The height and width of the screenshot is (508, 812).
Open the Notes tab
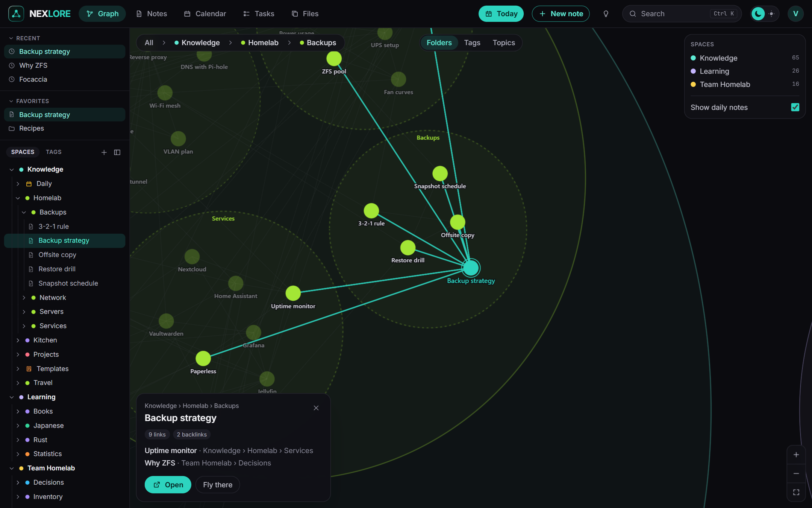click(151, 14)
